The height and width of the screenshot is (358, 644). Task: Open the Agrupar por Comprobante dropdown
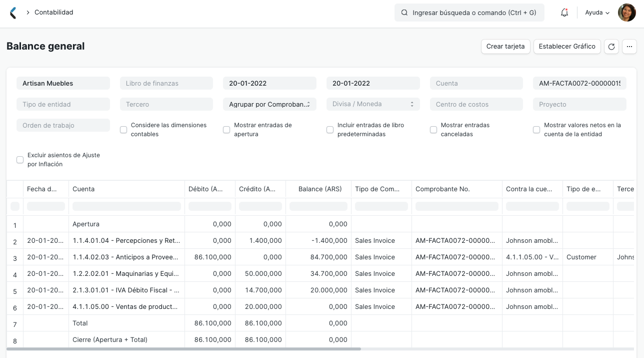269,104
